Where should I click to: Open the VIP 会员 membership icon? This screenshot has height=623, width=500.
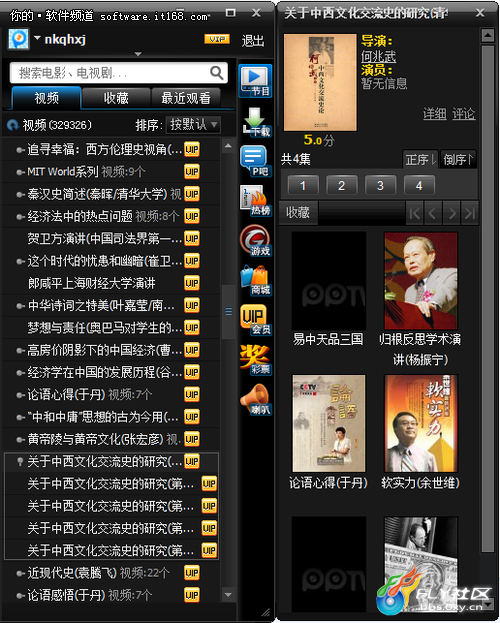point(256,320)
